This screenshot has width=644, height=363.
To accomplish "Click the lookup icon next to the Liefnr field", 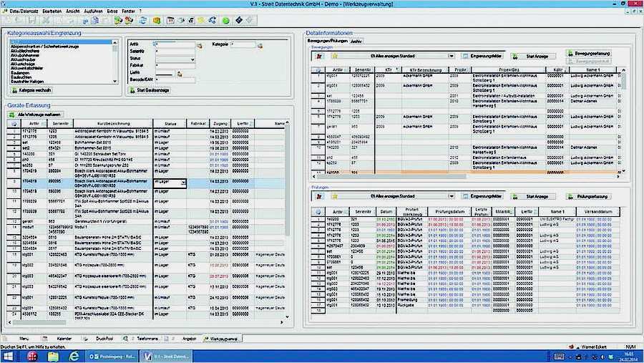I will point(180,74).
